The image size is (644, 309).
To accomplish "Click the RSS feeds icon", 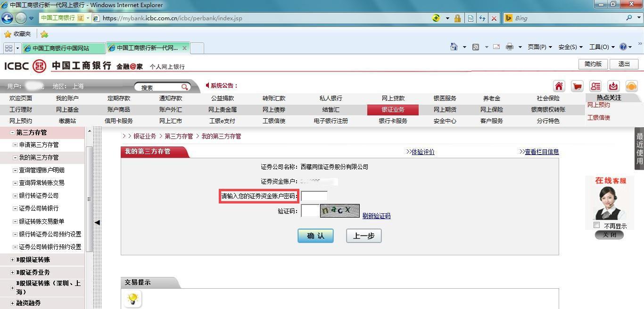I will coord(476,47).
